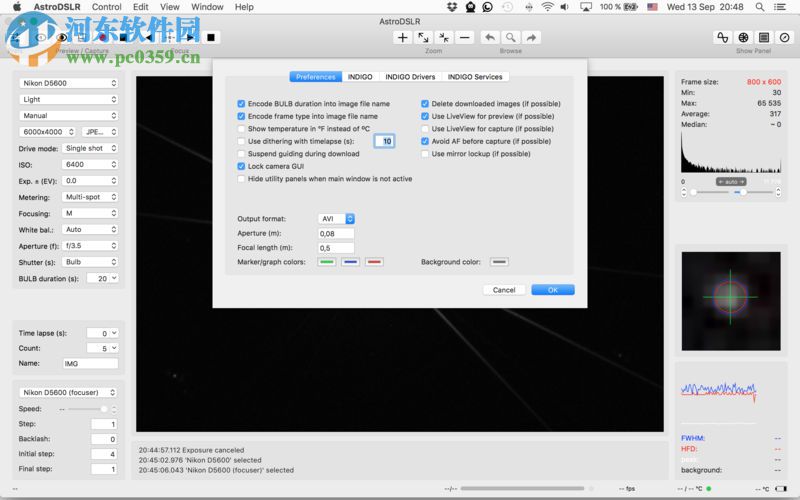Open the 6000x4000 resolution dropdown
The image size is (800, 500).
pyautogui.click(x=48, y=132)
